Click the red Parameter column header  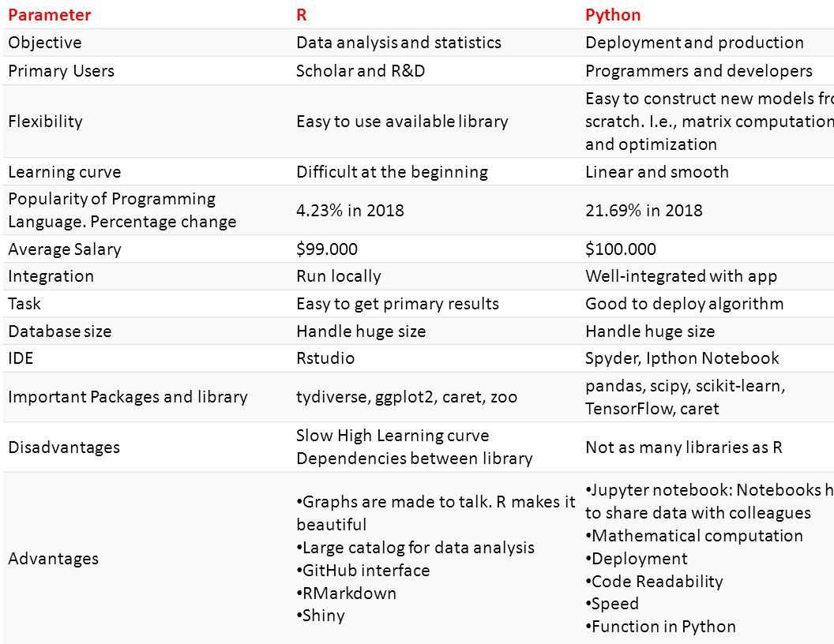(x=50, y=15)
